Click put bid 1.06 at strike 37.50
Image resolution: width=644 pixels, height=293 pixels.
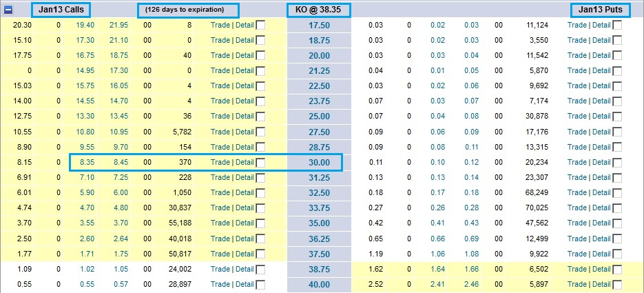click(438, 254)
